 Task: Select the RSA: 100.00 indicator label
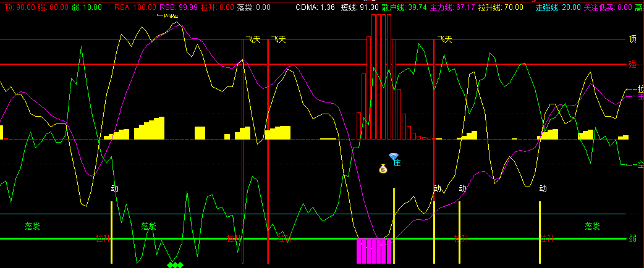click(x=135, y=7)
